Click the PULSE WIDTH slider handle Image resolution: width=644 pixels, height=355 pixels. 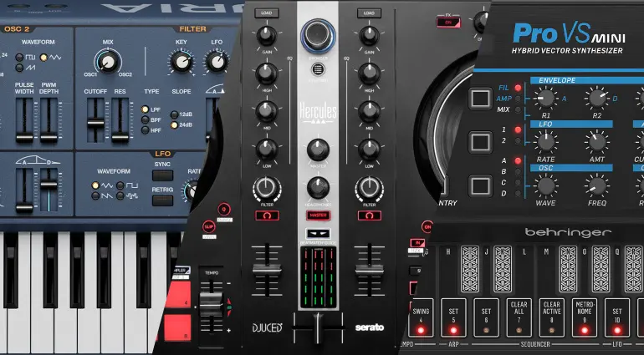click(x=24, y=137)
